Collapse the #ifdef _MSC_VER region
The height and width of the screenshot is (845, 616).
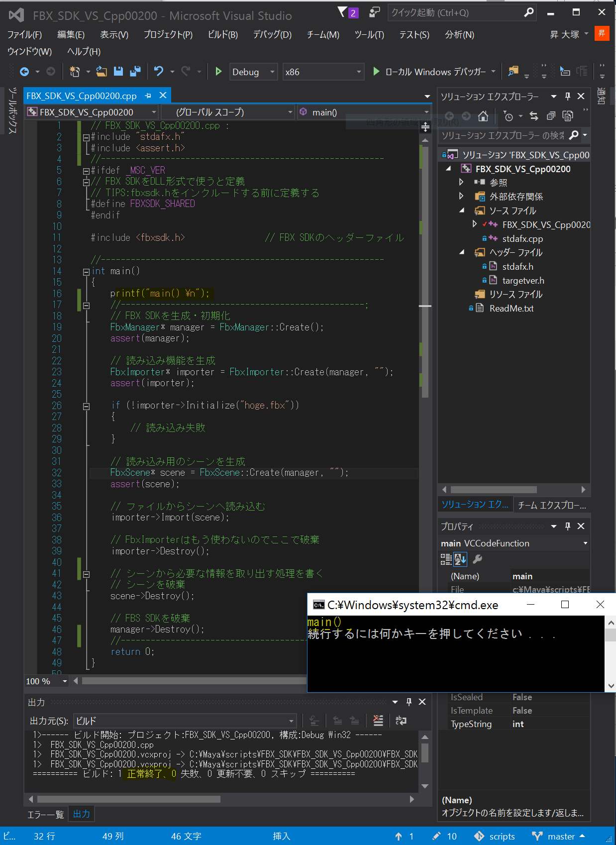(86, 171)
